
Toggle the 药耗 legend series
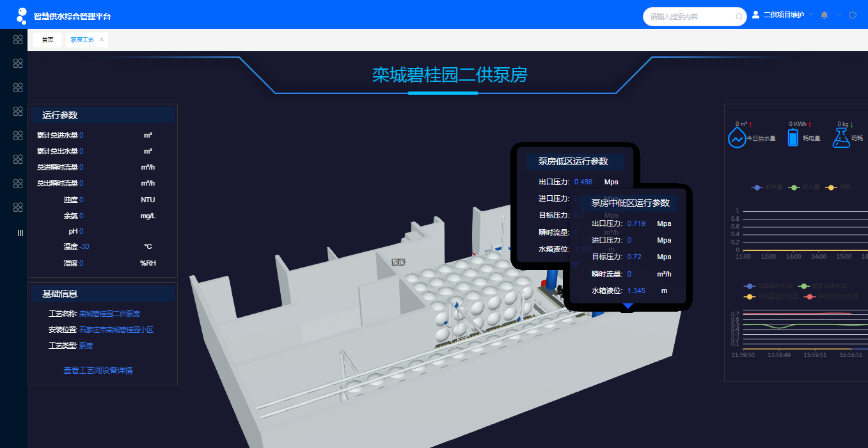tap(839, 188)
